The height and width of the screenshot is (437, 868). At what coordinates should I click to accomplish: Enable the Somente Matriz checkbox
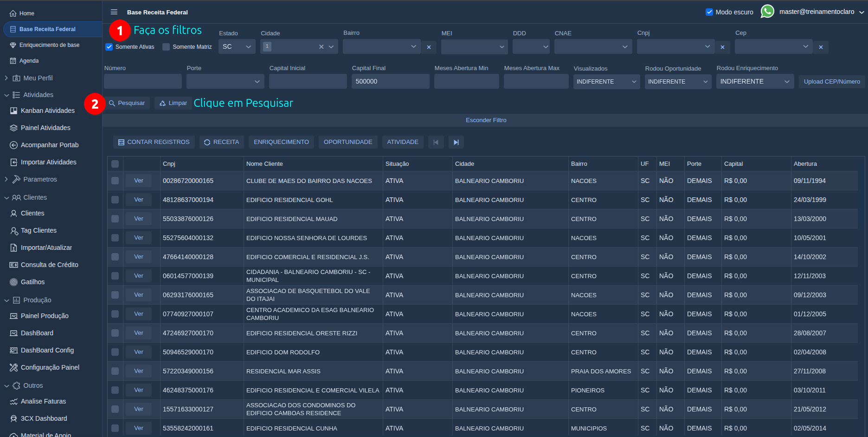tap(166, 47)
